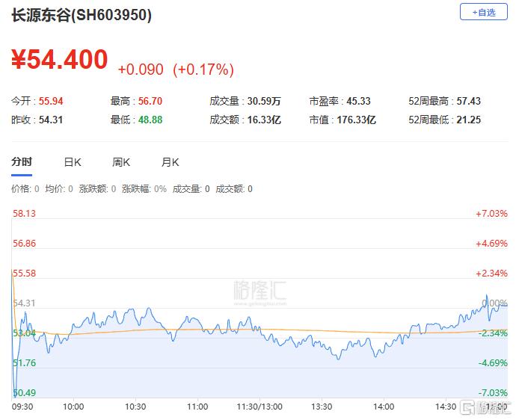Click the change value +0.090
This screenshot has height=420, width=516.
[x=141, y=70]
